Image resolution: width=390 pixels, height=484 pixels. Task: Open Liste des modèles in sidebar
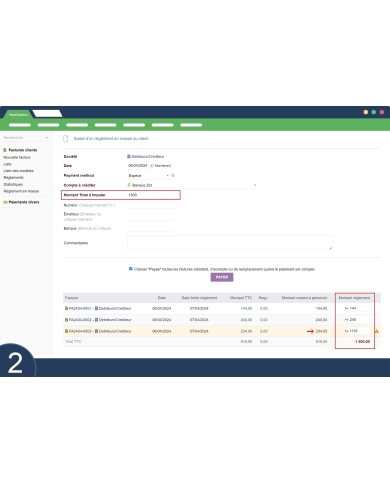(18, 171)
